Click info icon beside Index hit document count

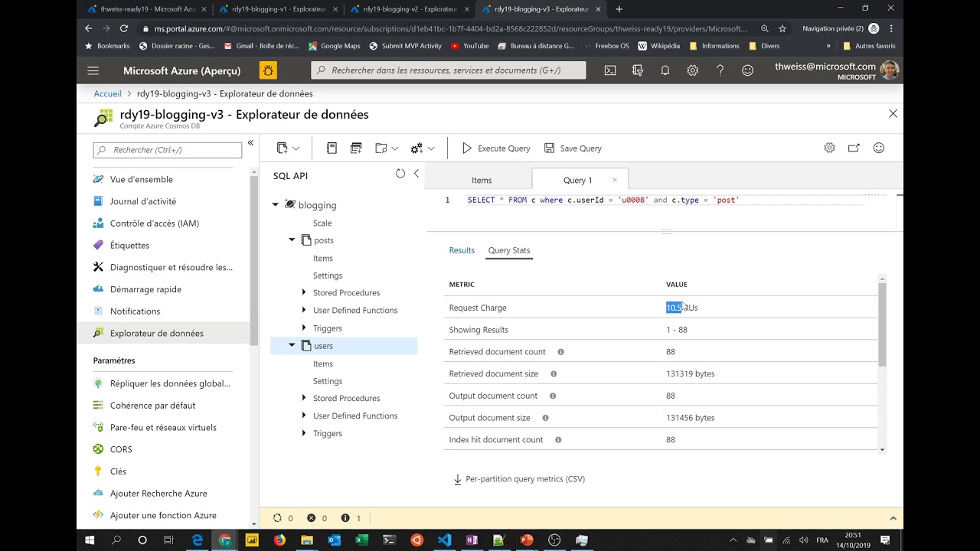(x=558, y=440)
